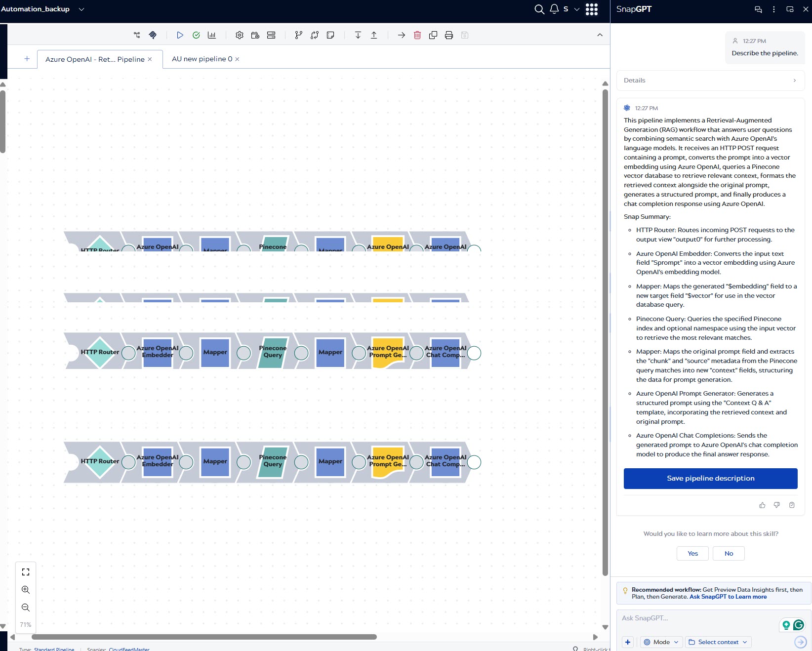Select Azure OpenAI Prompt Ge... snap in bottom row
The width and height of the screenshot is (812, 651).
(x=388, y=462)
